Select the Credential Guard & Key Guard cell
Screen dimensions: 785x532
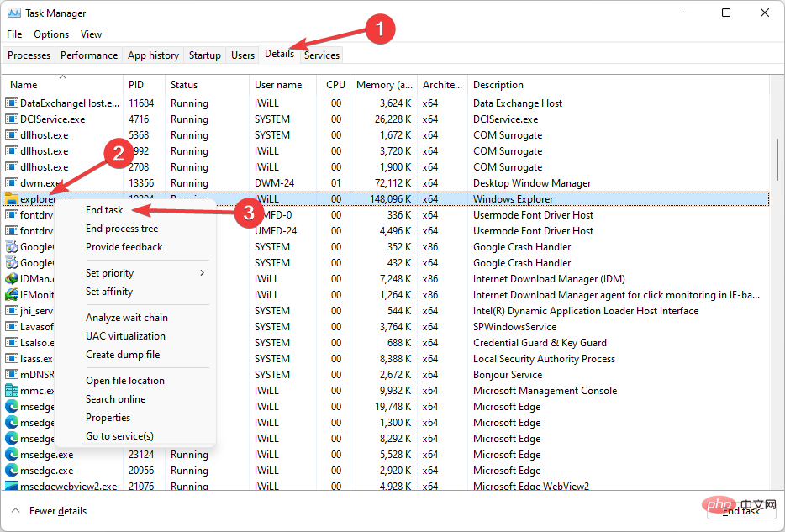(x=540, y=343)
